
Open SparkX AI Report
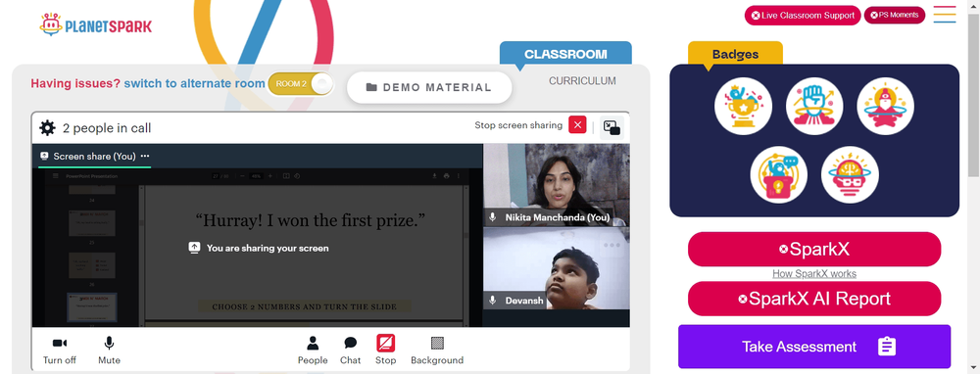click(814, 299)
